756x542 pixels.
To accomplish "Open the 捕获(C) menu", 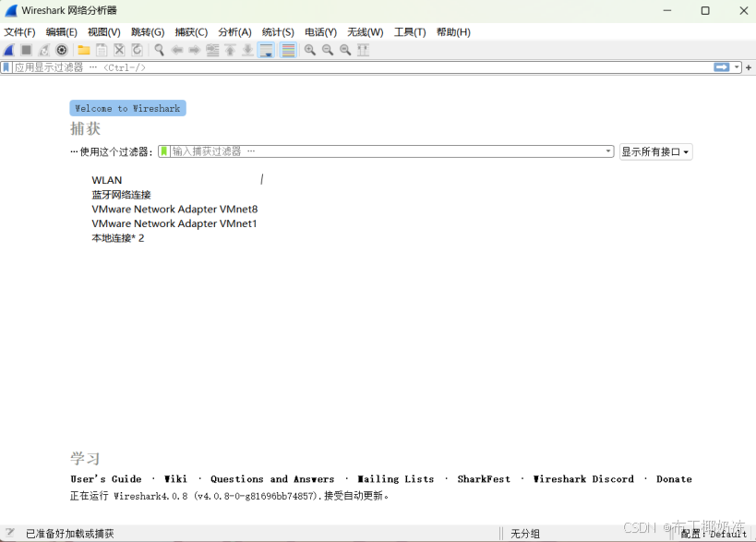I will [x=191, y=32].
